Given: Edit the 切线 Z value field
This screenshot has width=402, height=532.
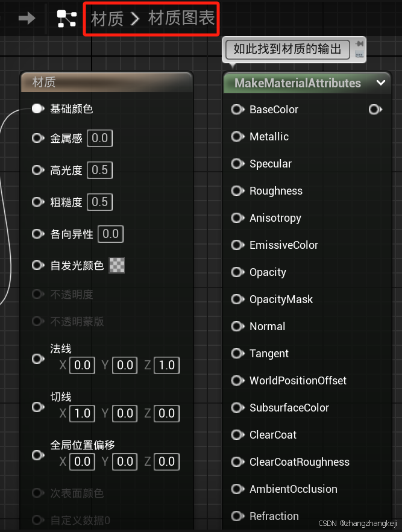Looking at the screenshot, I should [x=167, y=413].
